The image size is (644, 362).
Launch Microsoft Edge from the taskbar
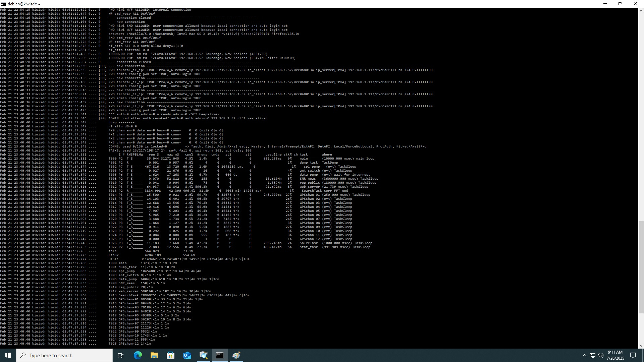coord(138,355)
